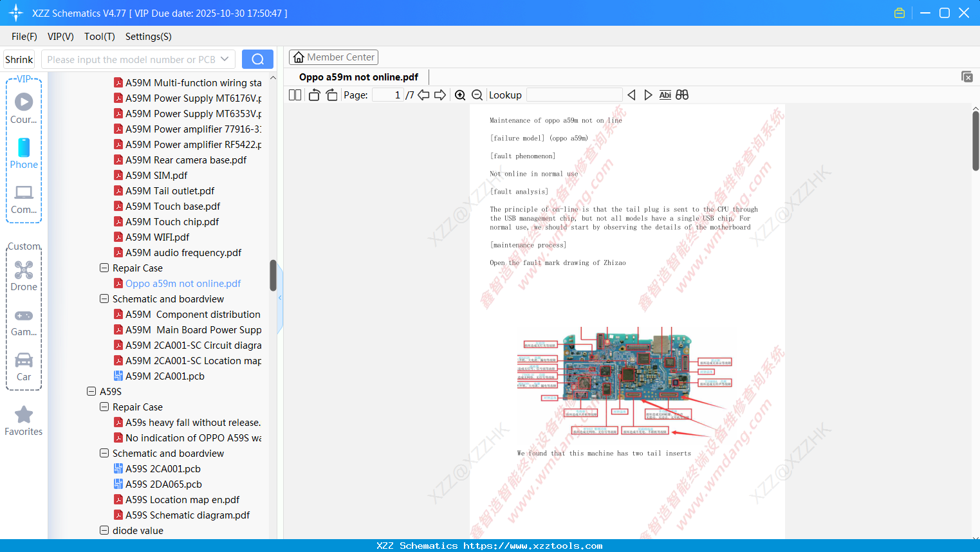Collapse the A59S model node
This screenshot has width=980, height=552.
pyautogui.click(x=91, y=391)
